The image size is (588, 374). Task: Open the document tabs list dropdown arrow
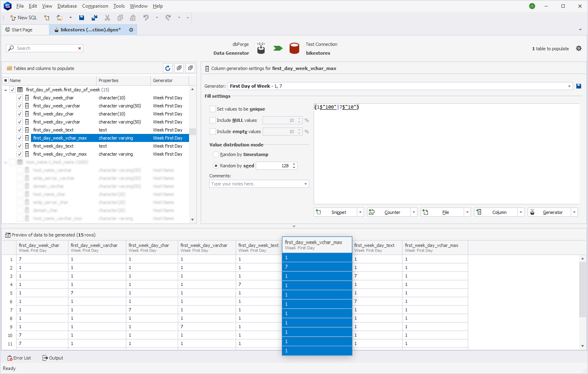click(580, 29)
